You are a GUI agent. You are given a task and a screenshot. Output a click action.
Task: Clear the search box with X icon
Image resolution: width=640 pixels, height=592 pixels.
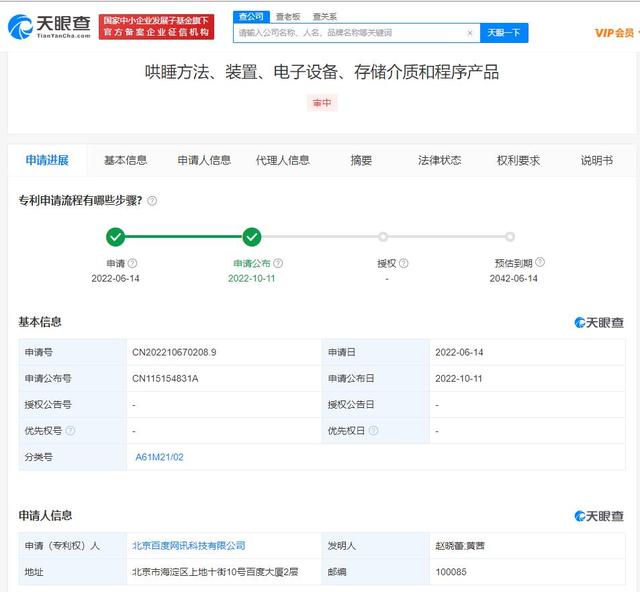click(470, 33)
